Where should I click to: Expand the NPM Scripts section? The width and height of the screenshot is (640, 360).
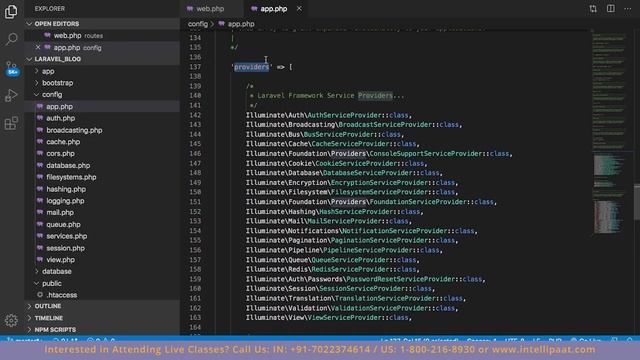(x=102, y=329)
